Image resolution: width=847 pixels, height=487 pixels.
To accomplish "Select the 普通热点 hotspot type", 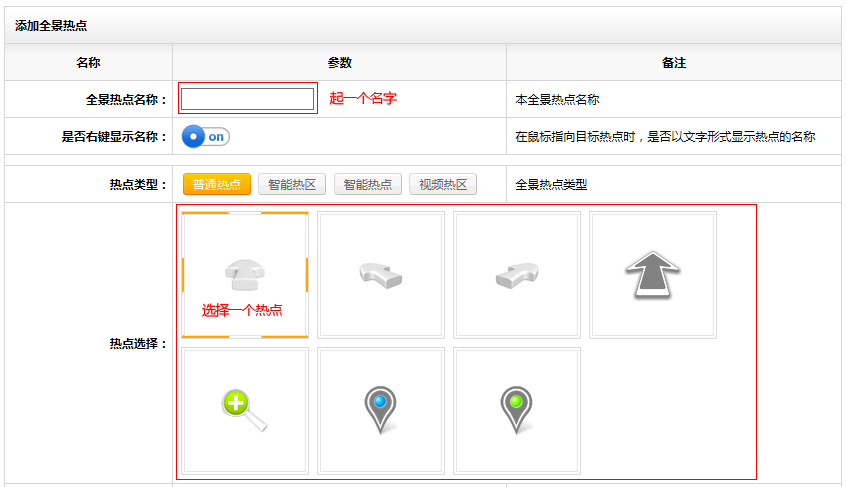I will [216, 185].
